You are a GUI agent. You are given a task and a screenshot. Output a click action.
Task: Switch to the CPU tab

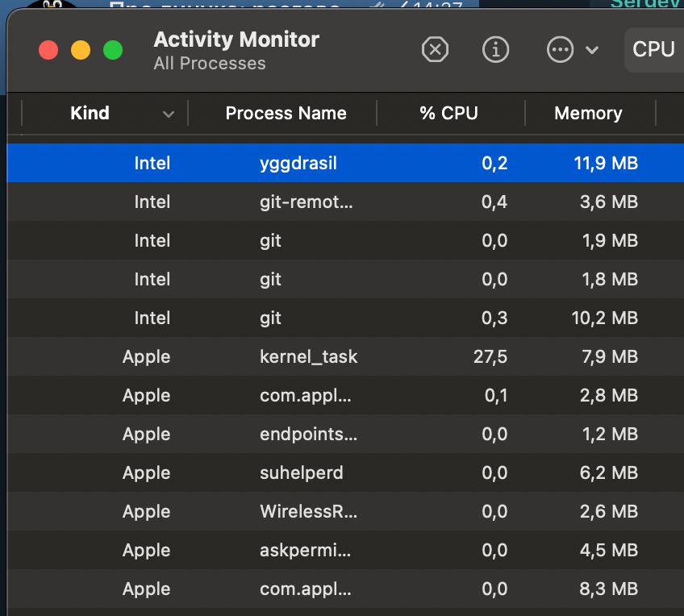tap(653, 50)
